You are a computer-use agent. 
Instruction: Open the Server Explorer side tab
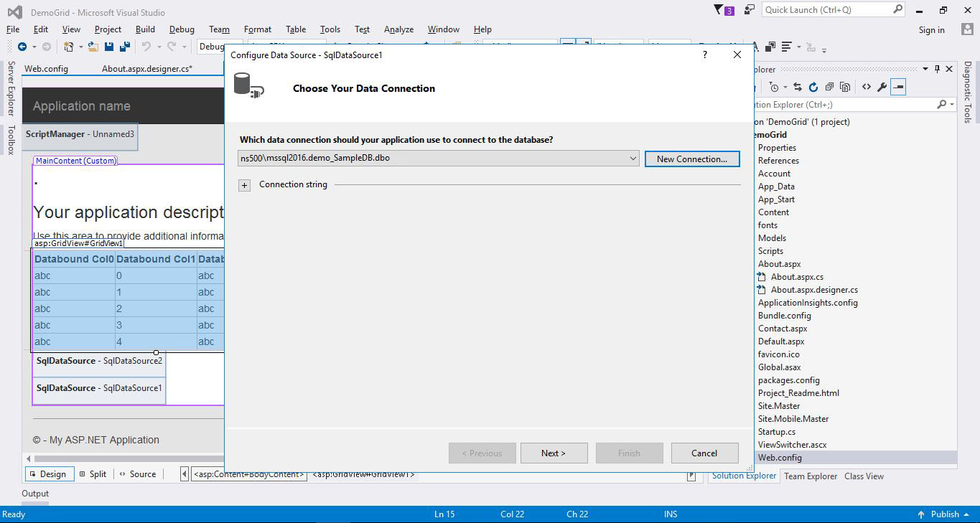pyautogui.click(x=11, y=89)
